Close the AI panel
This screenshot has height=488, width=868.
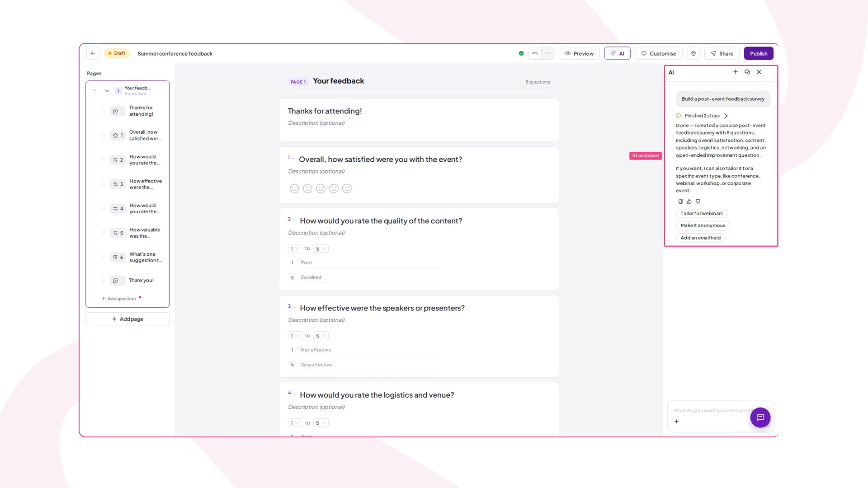point(759,72)
